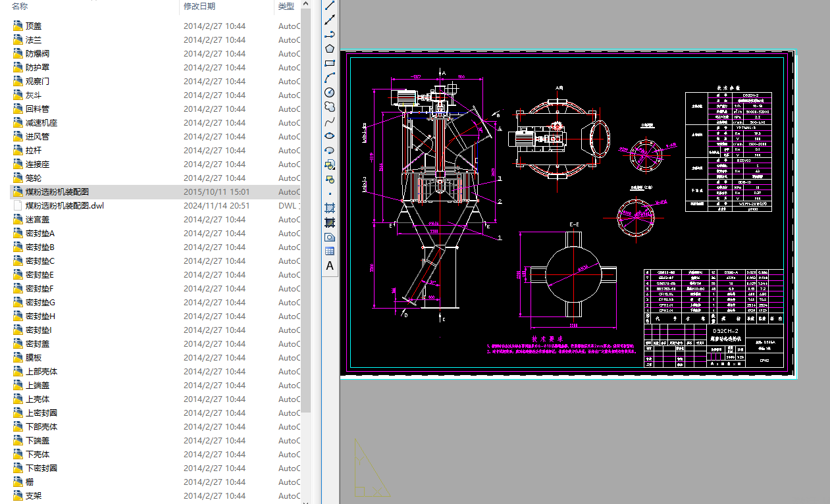Viewport: 830px width, 504px height.
Task: Select the file named 拉杆
Action: pyautogui.click(x=34, y=151)
